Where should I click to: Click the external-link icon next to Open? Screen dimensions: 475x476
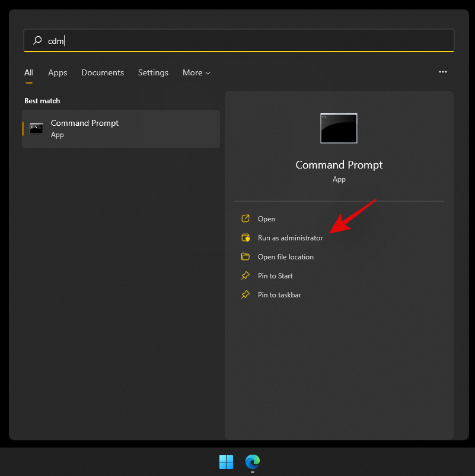[x=246, y=218]
